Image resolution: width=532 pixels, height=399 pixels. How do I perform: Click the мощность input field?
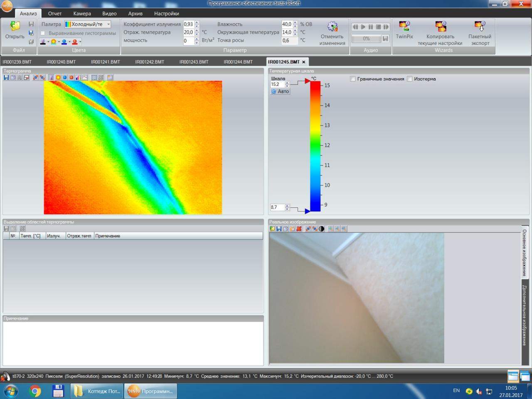189,40
